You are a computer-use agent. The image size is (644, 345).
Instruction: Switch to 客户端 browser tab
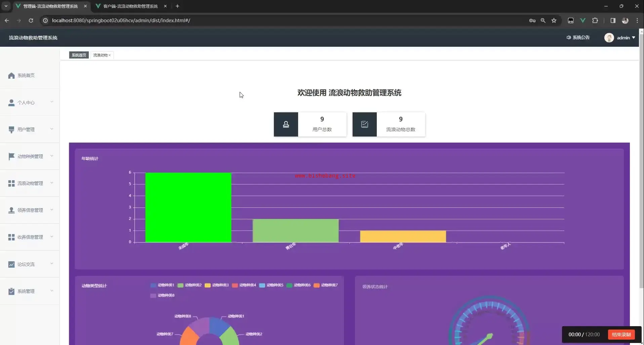coord(131,6)
